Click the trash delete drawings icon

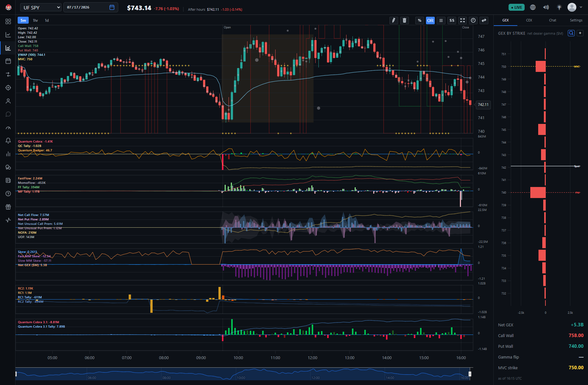405,20
